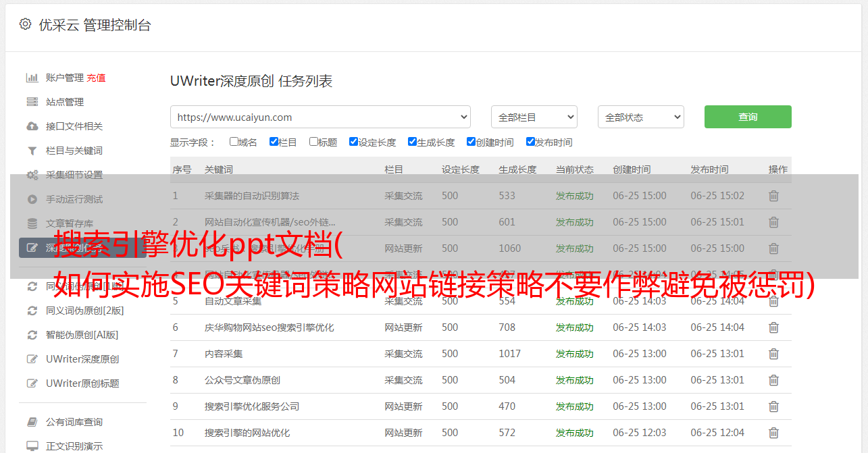Open the site URL dropdown www.ucaiyun.com

[320, 117]
